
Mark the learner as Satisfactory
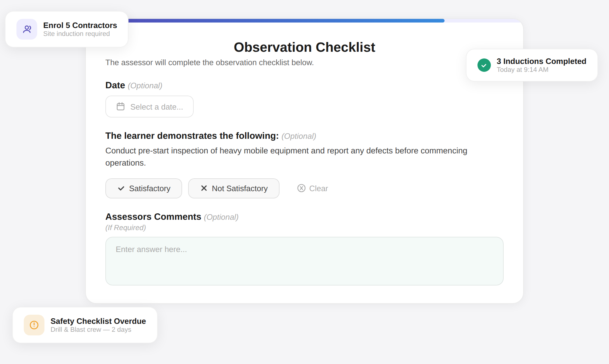[x=144, y=188]
